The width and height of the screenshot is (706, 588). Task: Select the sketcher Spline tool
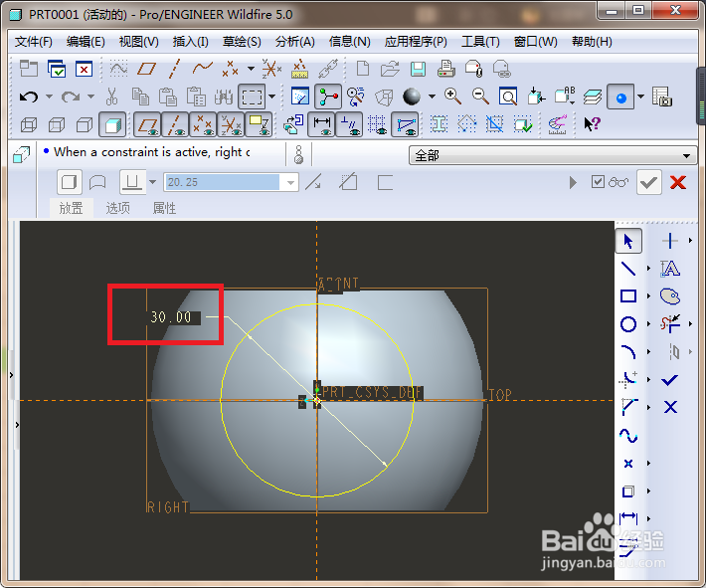(x=628, y=435)
